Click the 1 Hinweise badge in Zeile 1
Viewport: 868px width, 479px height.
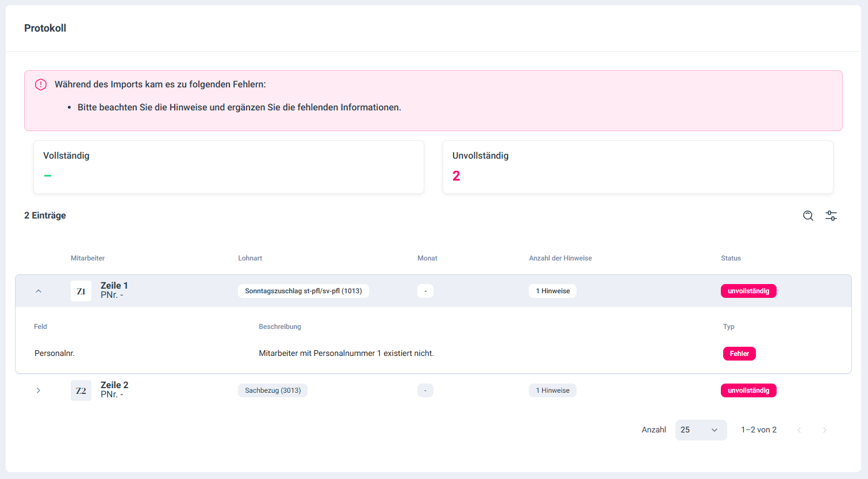tap(552, 291)
